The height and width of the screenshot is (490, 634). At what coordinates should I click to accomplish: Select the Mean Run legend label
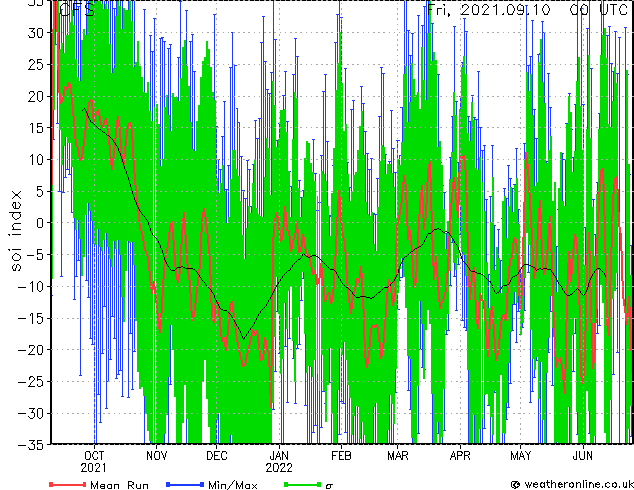119,485
